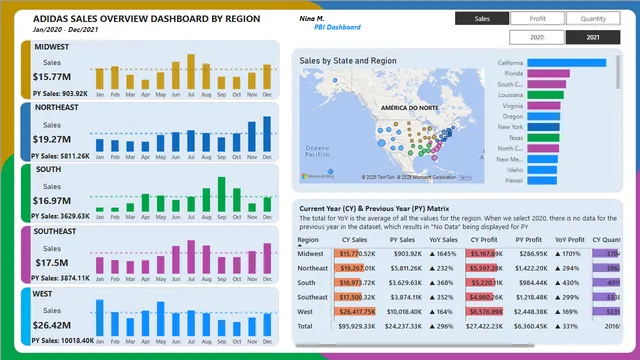The image size is (640, 360).
Task: Click the Alaska bubble on map
Action: pos(335,80)
